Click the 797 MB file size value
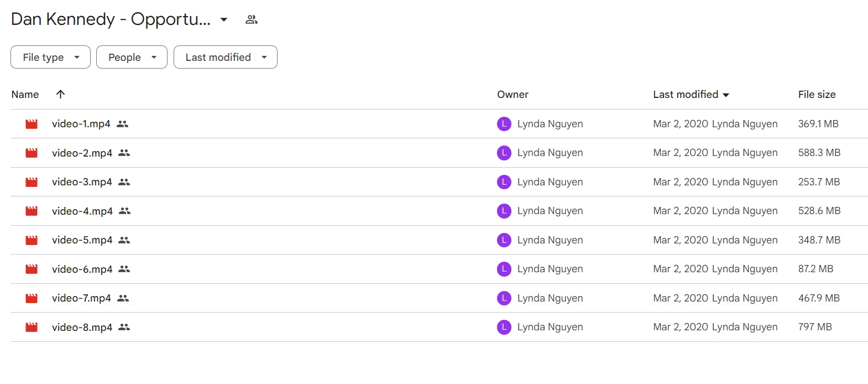Screen dimensions: 868x384 tap(815, 327)
